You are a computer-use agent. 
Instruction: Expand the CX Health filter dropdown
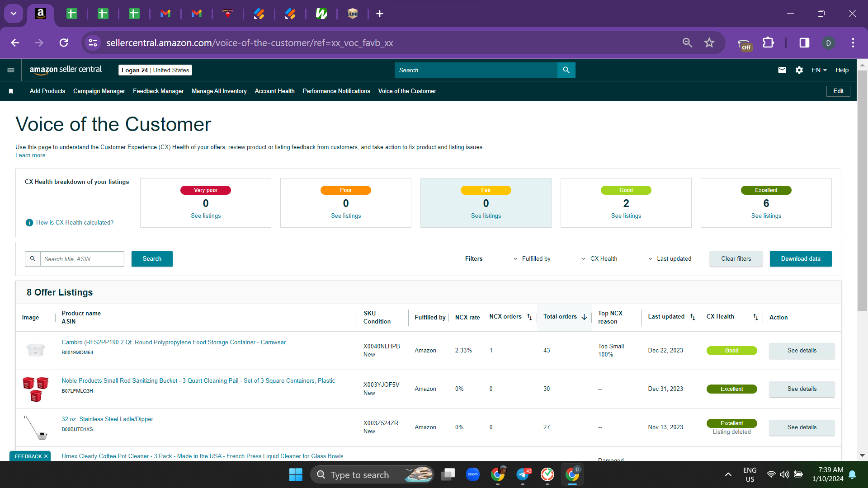[x=599, y=259]
